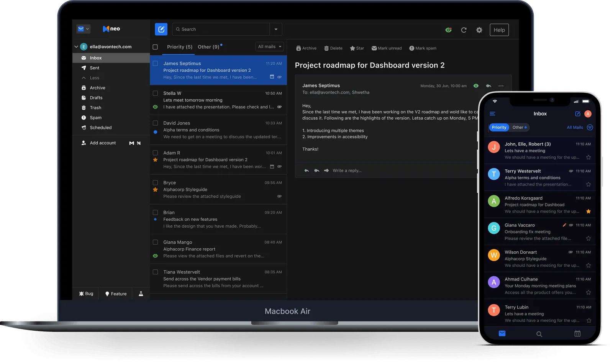Click the Help button
The width and height of the screenshot is (613, 364).
pyautogui.click(x=499, y=30)
